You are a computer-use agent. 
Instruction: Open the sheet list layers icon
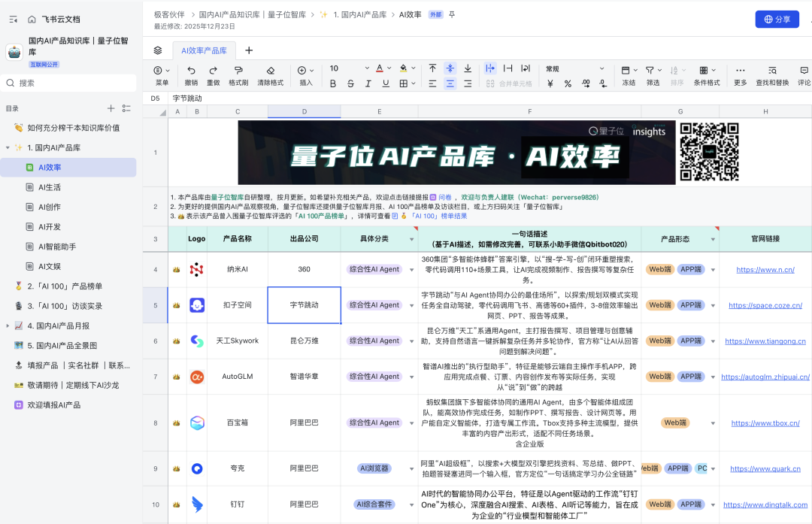(x=158, y=50)
